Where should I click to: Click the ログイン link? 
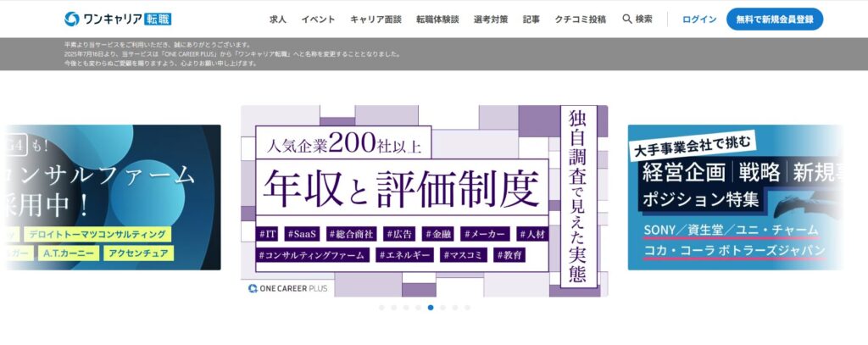click(x=699, y=19)
